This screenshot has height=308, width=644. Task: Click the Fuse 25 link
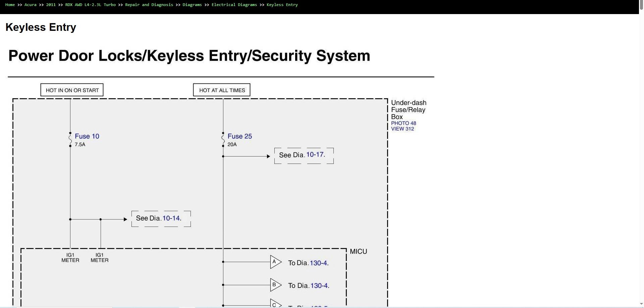239,136
